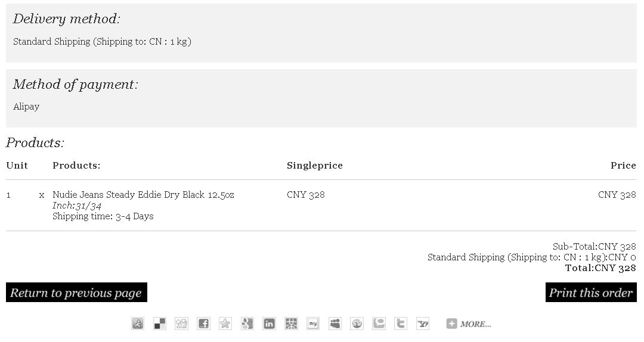Click Print this order button

coord(591,293)
